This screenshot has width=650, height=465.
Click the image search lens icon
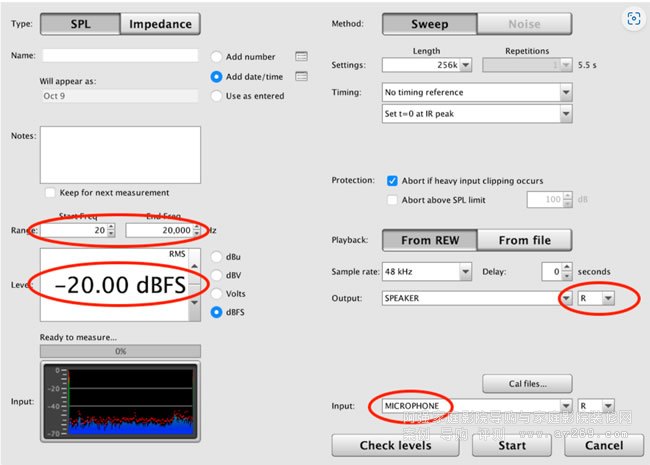pos(632,19)
